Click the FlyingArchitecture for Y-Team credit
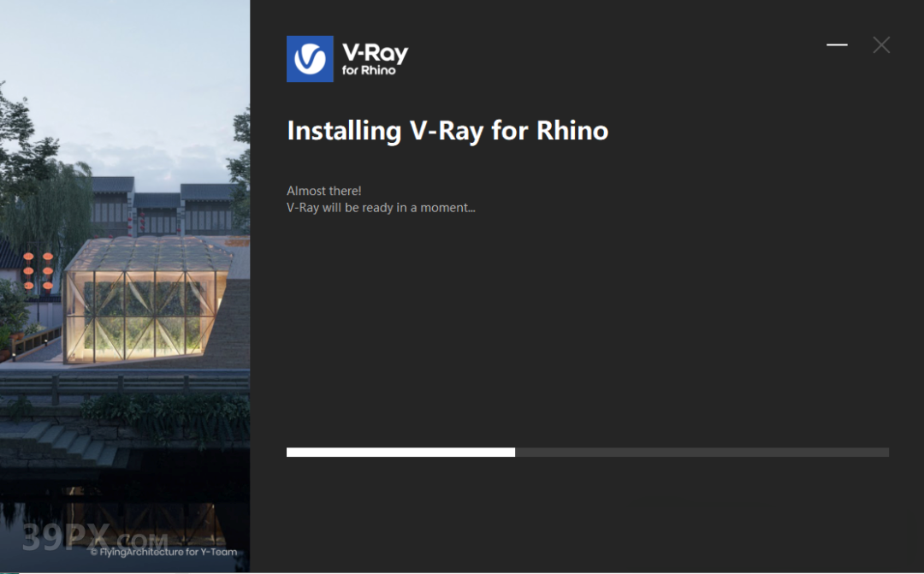This screenshot has height=574, width=924. (x=163, y=553)
